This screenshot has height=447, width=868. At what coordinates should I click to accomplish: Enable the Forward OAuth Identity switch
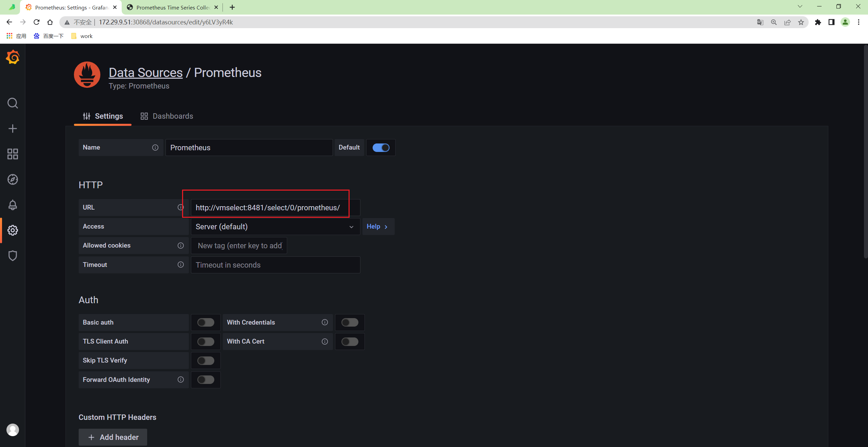point(206,380)
